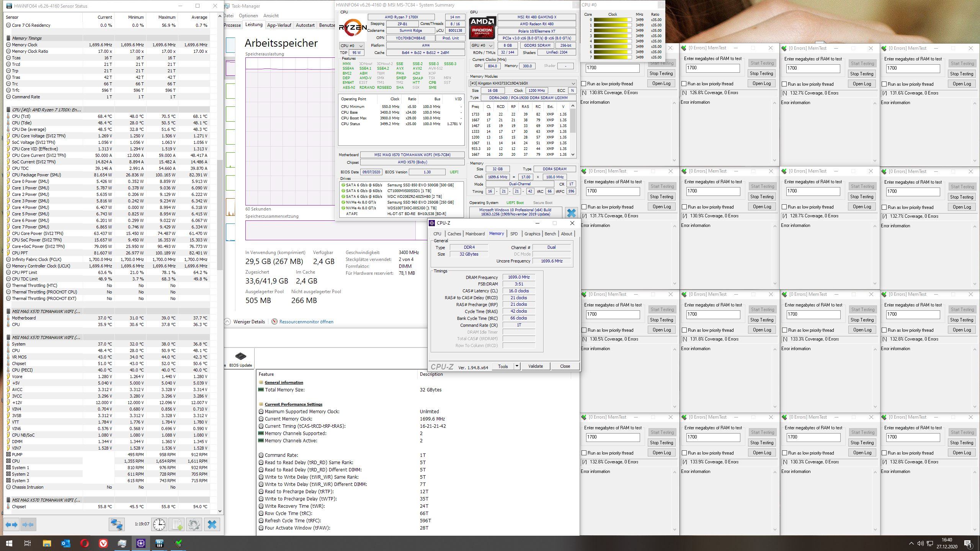Viewport: 980px width, 551px height.
Task: Click the down arrow of HWiNFO sensor list scrollbar
Action: point(220,510)
